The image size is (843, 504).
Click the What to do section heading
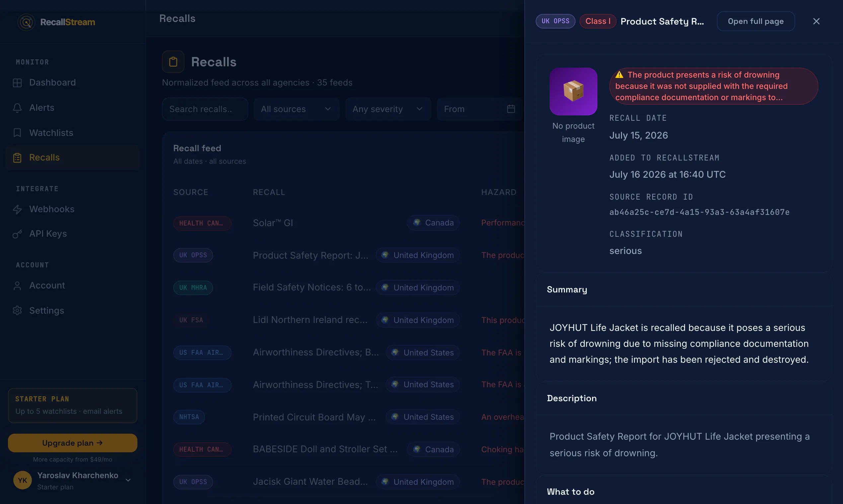pyautogui.click(x=571, y=492)
